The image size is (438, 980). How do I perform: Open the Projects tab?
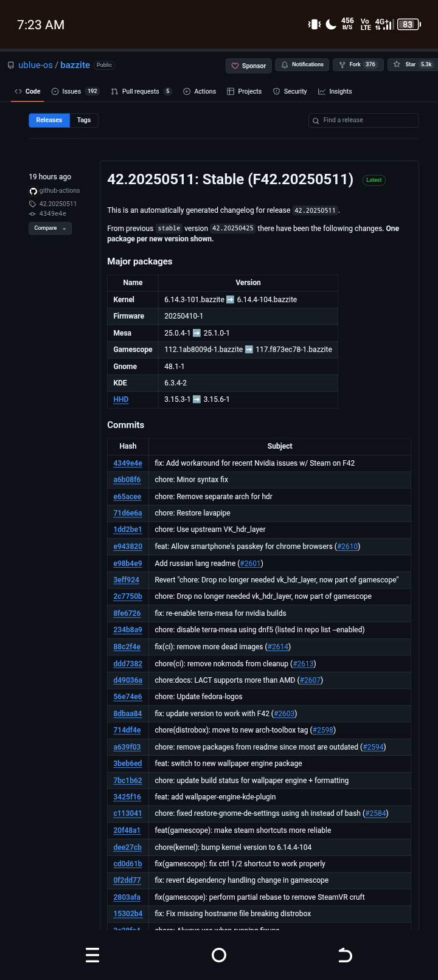(x=244, y=91)
